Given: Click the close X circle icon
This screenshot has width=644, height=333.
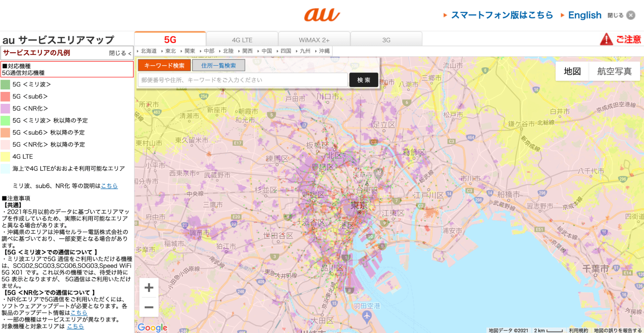Looking at the screenshot, I should pos(631,15).
